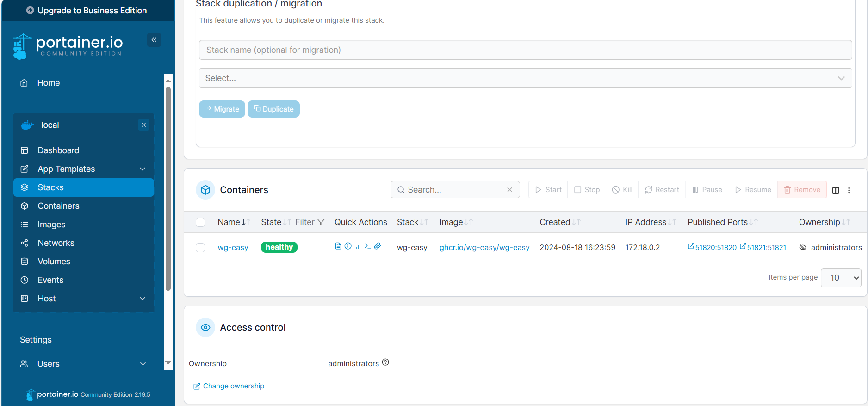Open the ghcr.io/wg-easy/wg-easy image link
Image resolution: width=868 pixels, height=406 pixels.
(484, 248)
